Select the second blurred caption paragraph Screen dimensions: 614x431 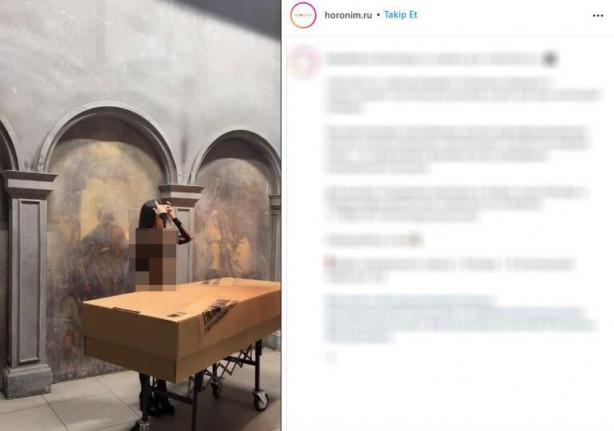click(457, 149)
